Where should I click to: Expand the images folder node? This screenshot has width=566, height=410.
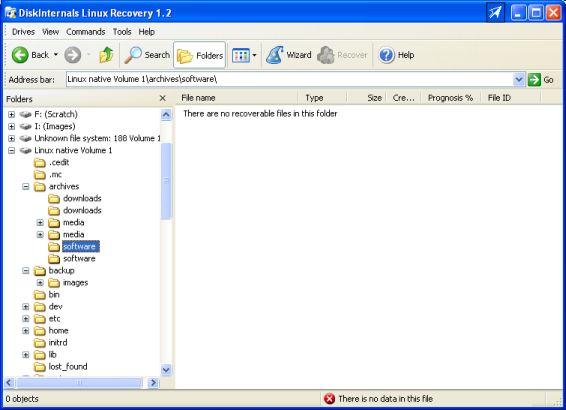(x=40, y=283)
